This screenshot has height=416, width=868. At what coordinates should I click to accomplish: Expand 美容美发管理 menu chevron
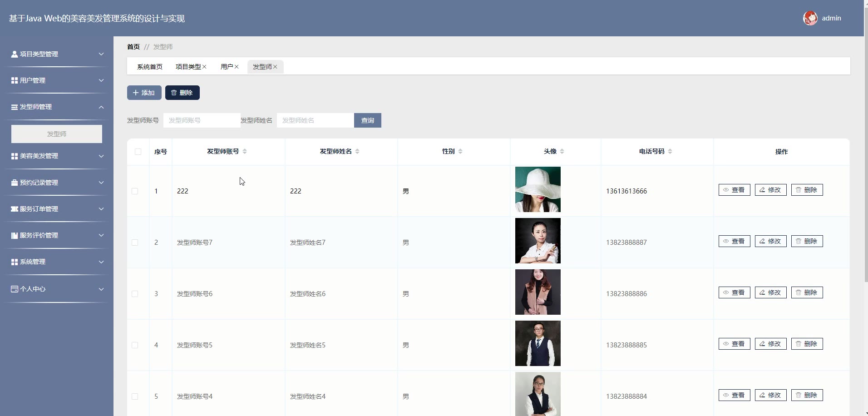pos(101,156)
